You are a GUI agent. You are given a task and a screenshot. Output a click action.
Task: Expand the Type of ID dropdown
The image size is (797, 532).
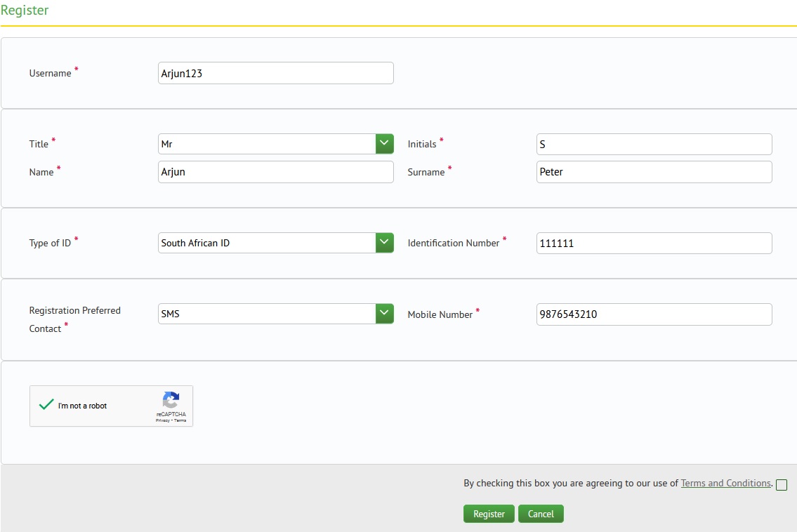coord(384,243)
